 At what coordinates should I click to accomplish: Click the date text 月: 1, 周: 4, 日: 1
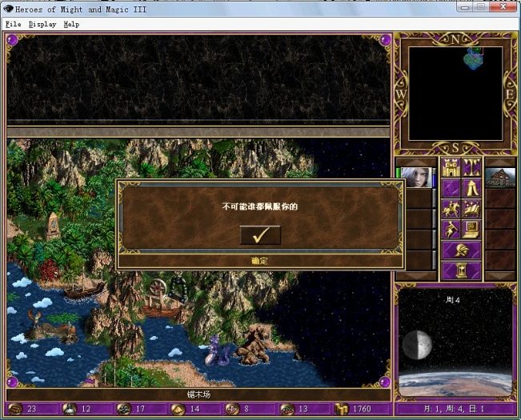pyautogui.click(x=454, y=409)
